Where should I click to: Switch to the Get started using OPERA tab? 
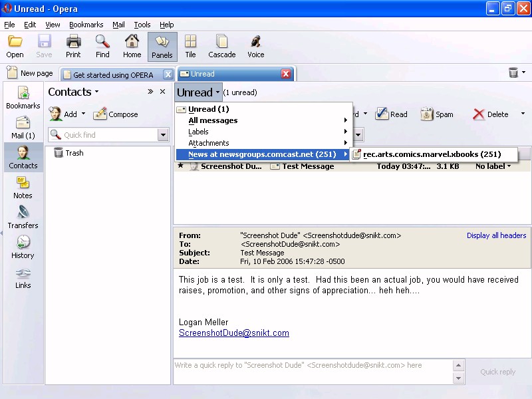[113, 74]
